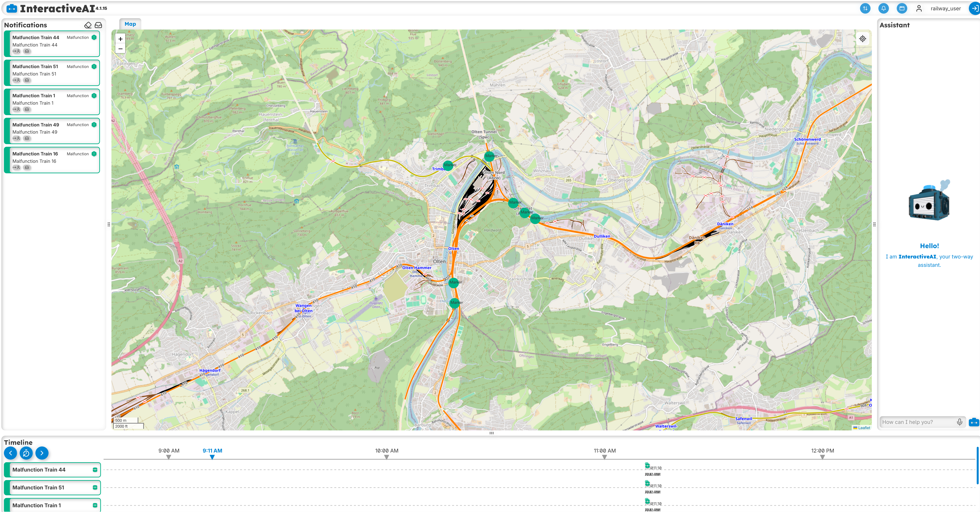Step the timeline forward
980x512 pixels.
click(42, 453)
